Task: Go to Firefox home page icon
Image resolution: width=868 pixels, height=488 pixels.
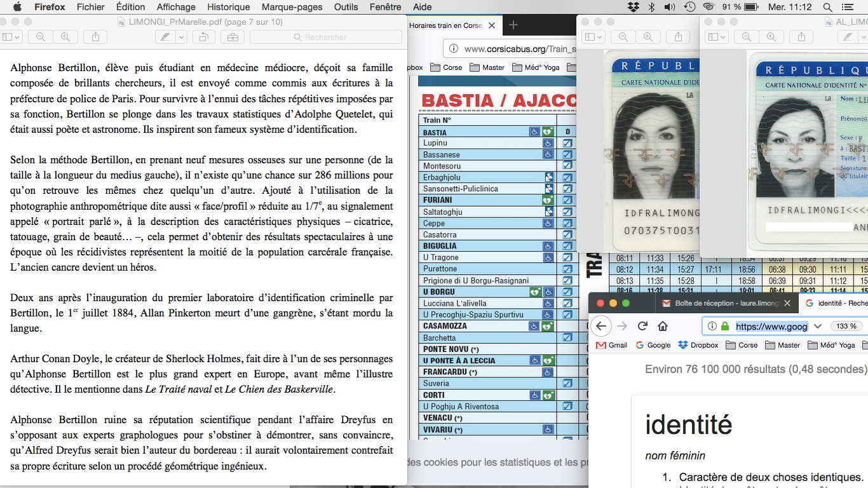Action: [663, 326]
